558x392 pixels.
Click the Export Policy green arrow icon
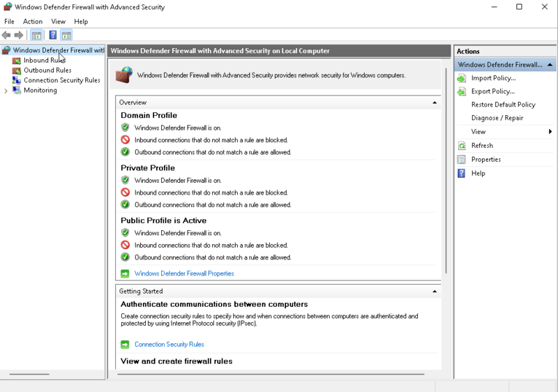(462, 92)
